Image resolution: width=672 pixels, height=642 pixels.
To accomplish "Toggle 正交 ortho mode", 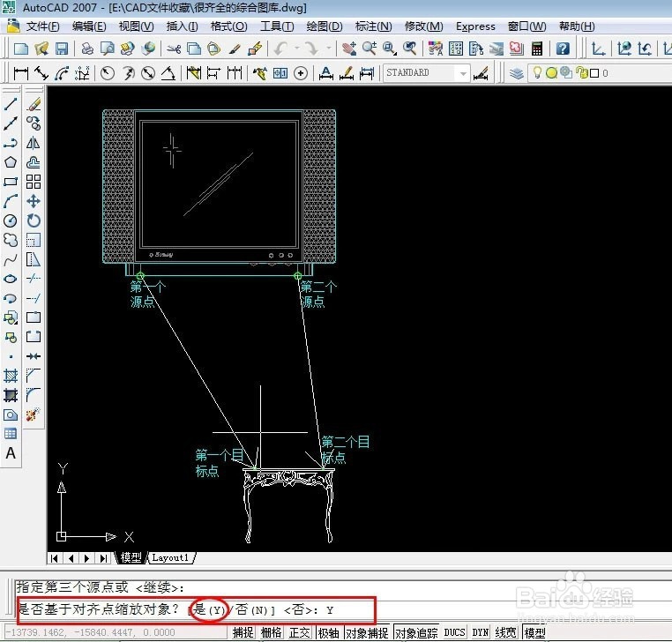I will tap(300, 632).
